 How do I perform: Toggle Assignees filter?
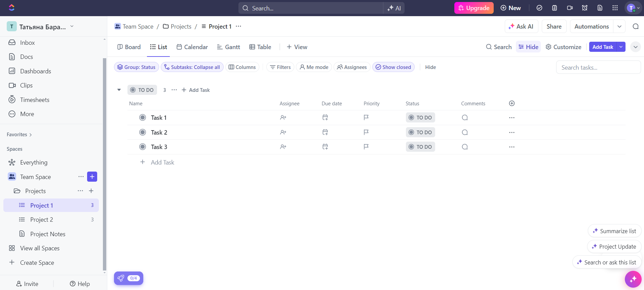click(352, 67)
